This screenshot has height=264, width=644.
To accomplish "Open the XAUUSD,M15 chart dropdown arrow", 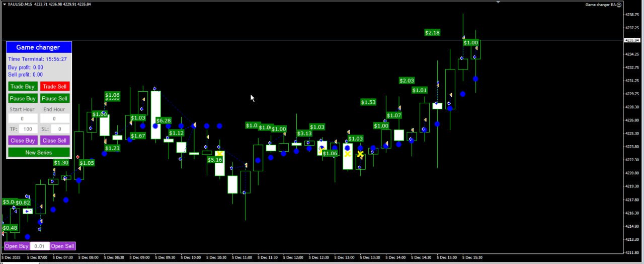I will 5,4.
